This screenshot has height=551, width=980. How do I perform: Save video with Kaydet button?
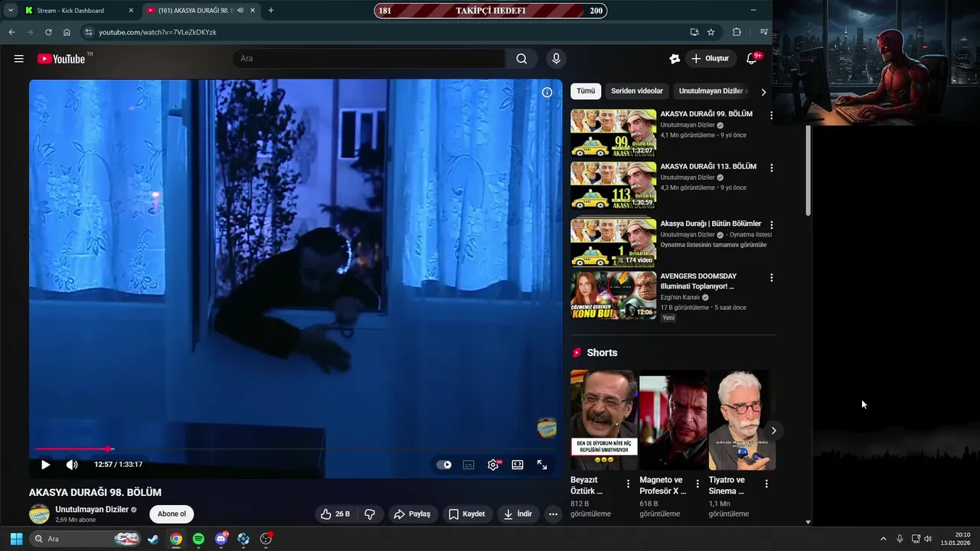pyautogui.click(x=466, y=514)
